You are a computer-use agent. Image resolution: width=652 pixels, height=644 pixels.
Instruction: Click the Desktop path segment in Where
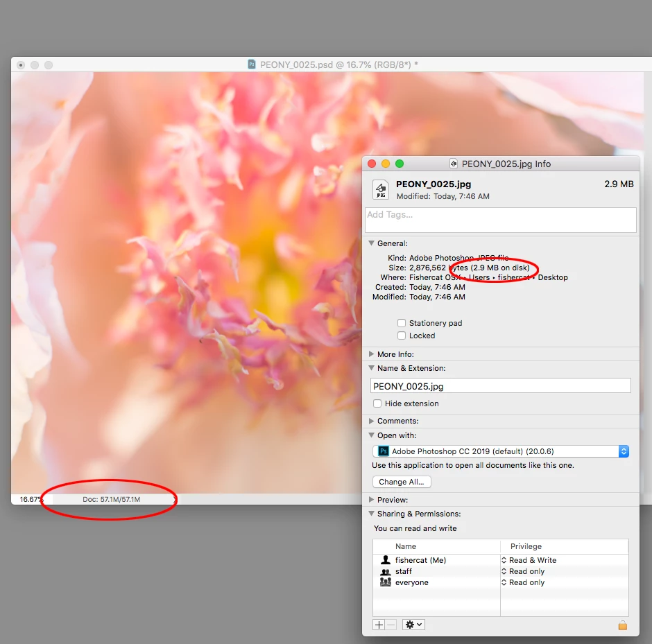point(553,277)
